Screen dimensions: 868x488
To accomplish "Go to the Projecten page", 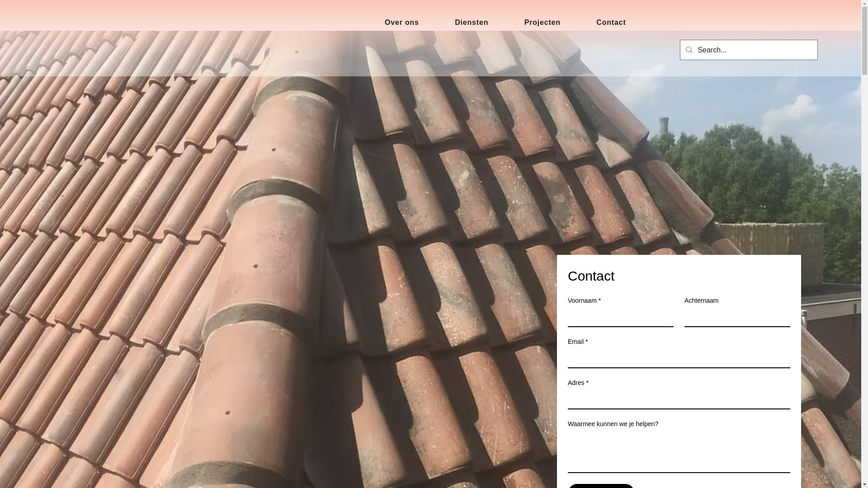I will coord(542,23).
